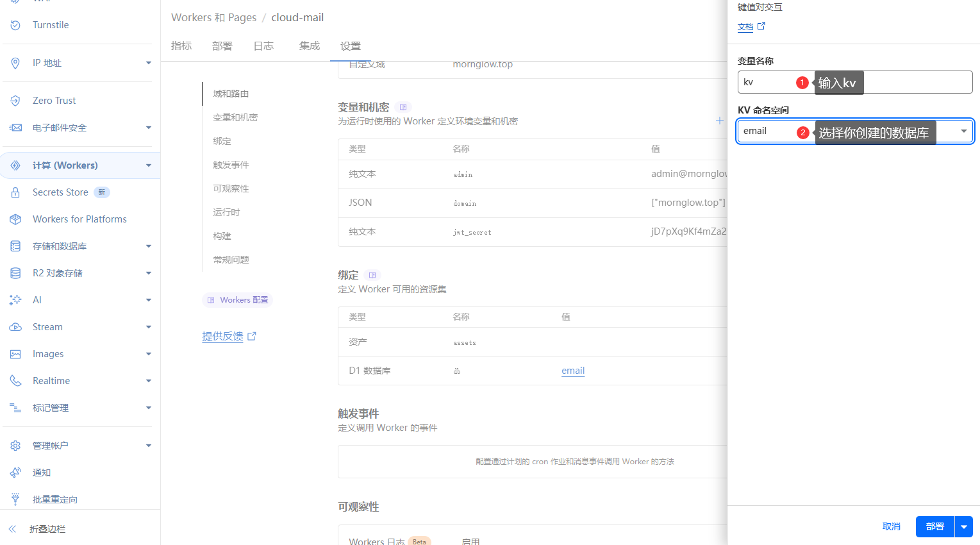This screenshot has width=980, height=545.
Task: Open the KV namespace dropdown
Action: point(963,131)
